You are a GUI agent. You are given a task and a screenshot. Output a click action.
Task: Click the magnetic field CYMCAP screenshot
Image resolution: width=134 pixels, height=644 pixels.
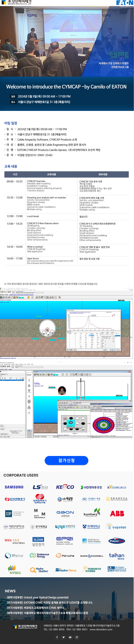pyautogui.click(x=66, y=323)
